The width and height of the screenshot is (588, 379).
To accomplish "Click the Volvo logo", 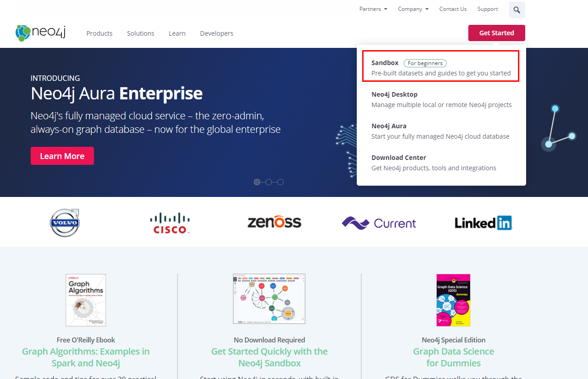I will [65, 223].
